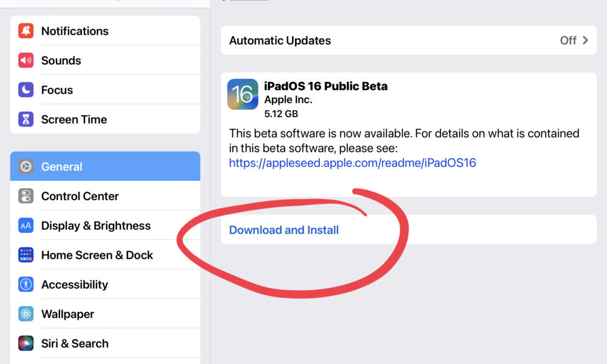Viewport: 607px width, 364px height.
Task: Open the Automatic Updates row
Action: pyautogui.click(x=409, y=40)
